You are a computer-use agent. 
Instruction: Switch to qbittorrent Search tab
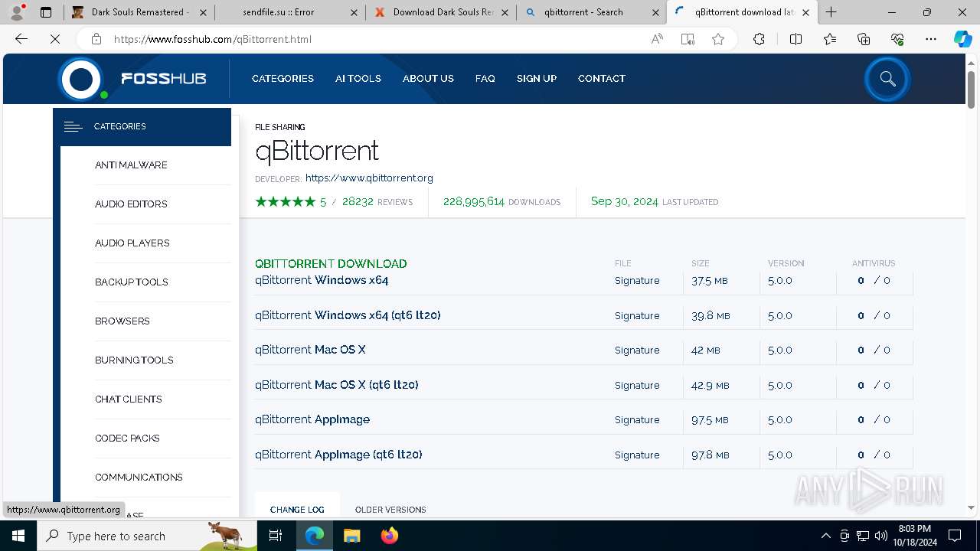pyautogui.click(x=591, y=12)
